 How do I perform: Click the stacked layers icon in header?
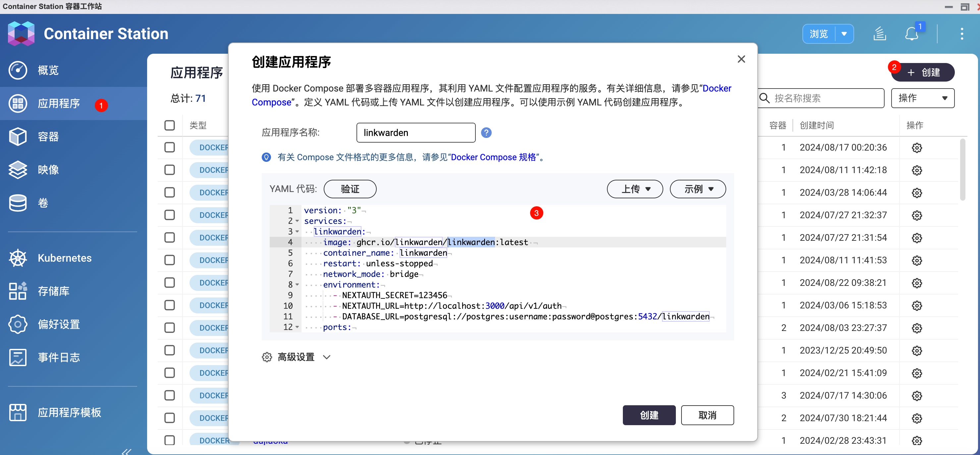coord(879,34)
